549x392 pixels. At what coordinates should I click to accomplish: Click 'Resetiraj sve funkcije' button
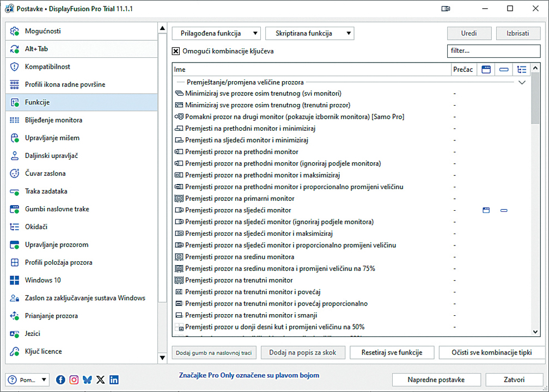[x=392, y=352]
